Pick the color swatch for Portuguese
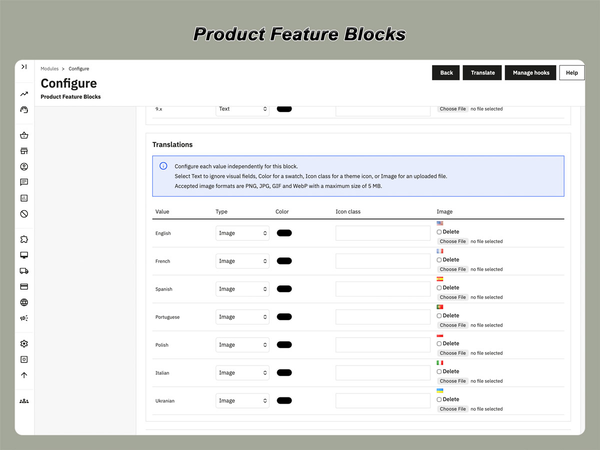Viewport: 600px width, 450px height. pos(284,317)
